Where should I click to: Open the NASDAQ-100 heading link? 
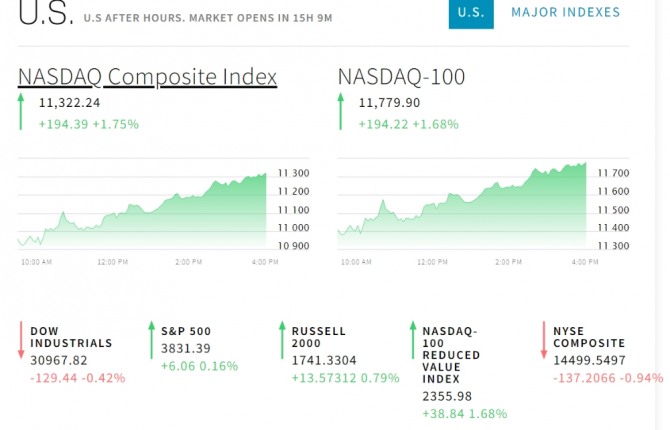402,77
